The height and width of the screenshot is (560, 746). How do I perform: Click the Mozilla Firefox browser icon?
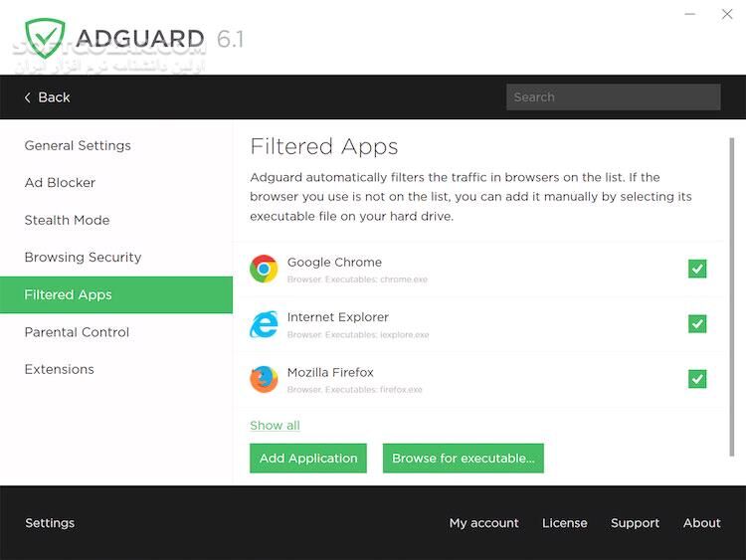point(264,379)
